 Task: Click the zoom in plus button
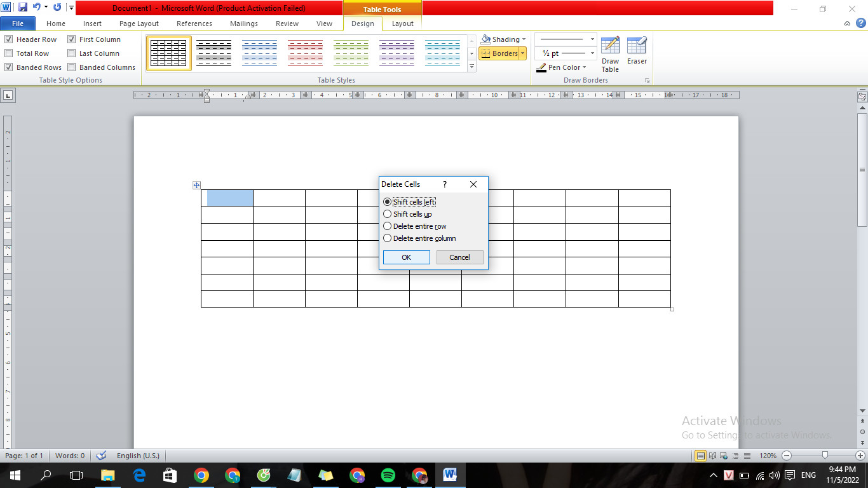(860, 456)
